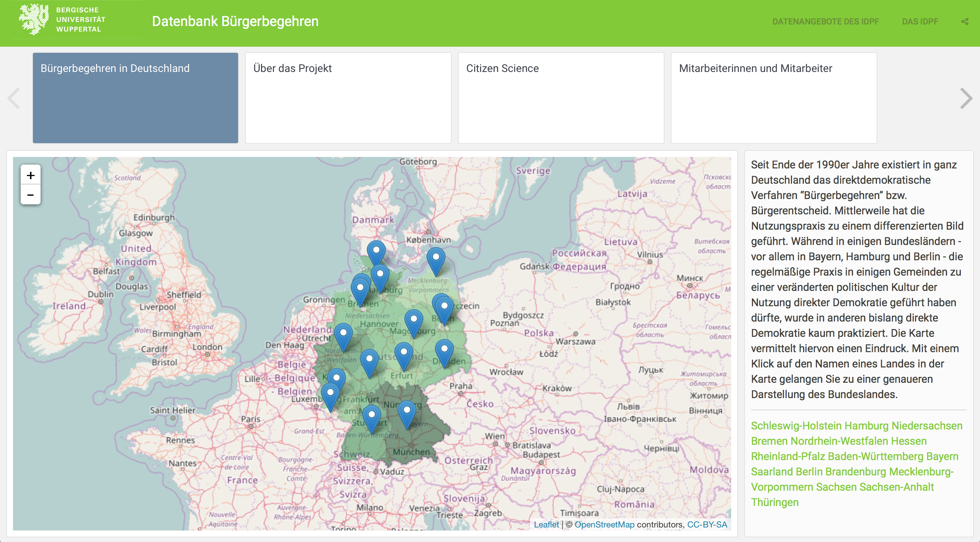Open Datenangebote des IDPF menu

tap(826, 22)
